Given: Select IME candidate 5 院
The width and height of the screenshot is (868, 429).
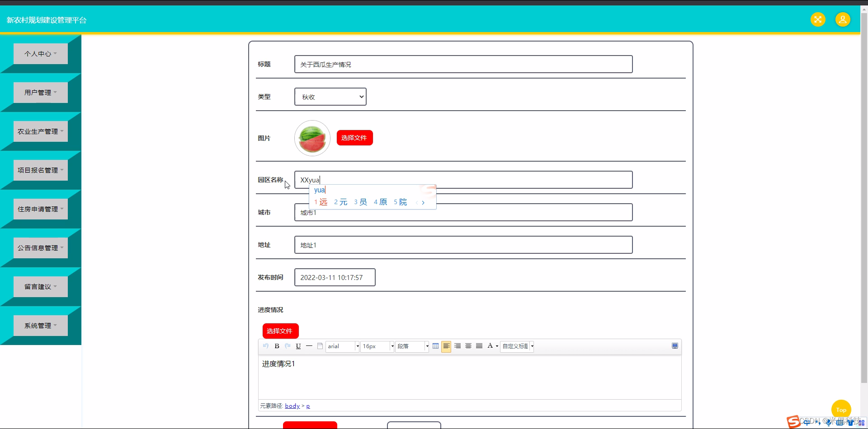Looking at the screenshot, I should pyautogui.click(x=401, y=202).
